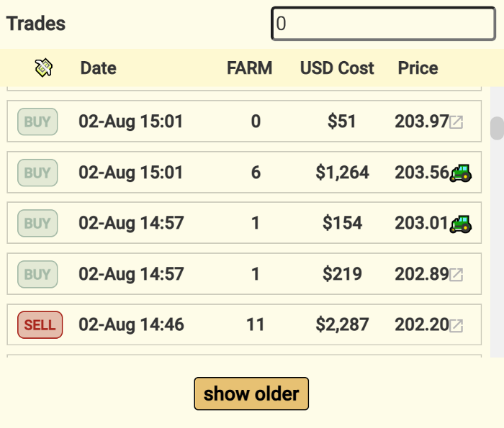
Task: Click the show older button
Action: pyautogui.click(x=251, y=393)
